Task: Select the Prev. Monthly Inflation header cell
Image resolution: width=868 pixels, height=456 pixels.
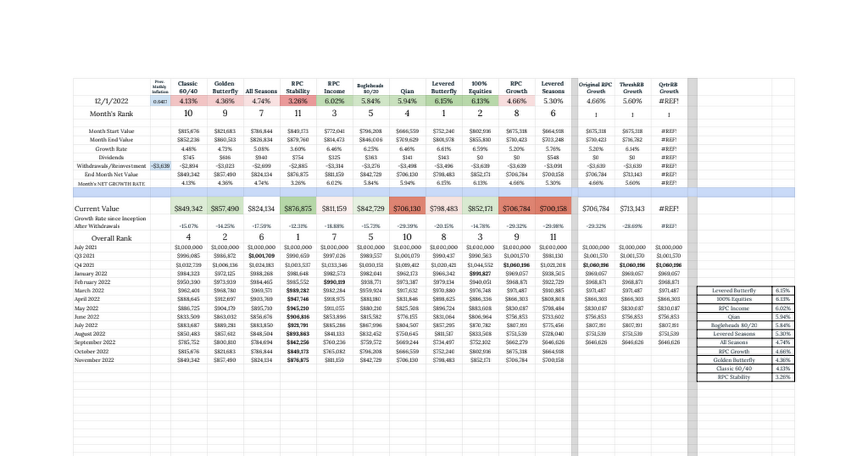Action: coord(160,87)
